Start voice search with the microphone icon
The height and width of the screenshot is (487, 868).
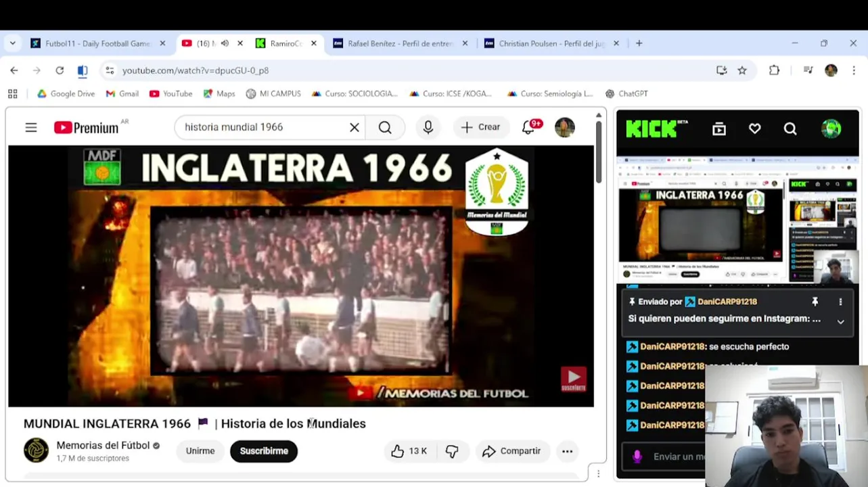[428, 127]
